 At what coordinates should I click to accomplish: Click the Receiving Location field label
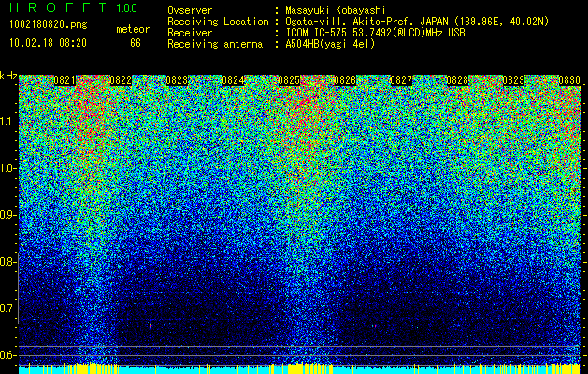click(218, 22)
